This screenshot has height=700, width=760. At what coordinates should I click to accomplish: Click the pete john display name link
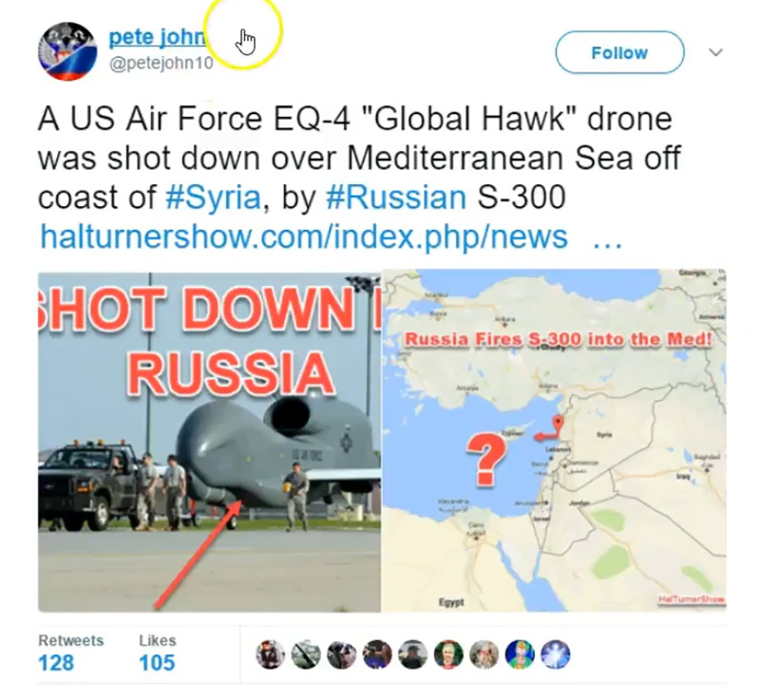point(158,37)
